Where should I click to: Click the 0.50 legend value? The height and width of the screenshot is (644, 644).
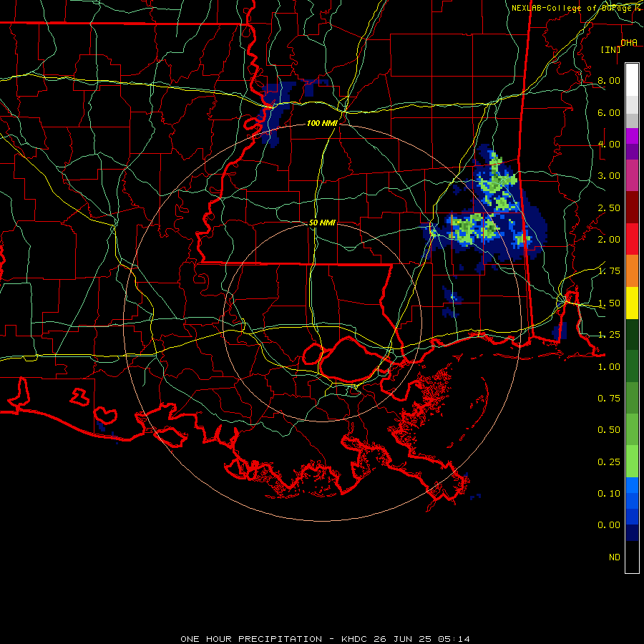609,430
